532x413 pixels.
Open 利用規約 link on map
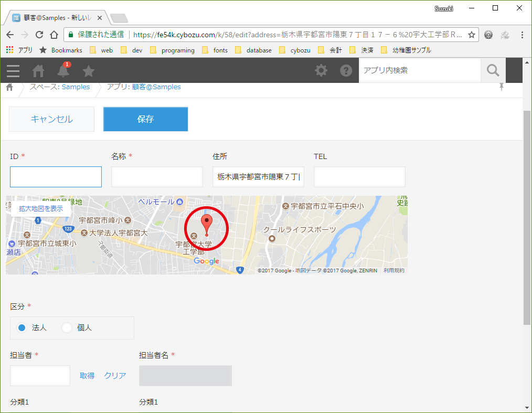[394, 270]
